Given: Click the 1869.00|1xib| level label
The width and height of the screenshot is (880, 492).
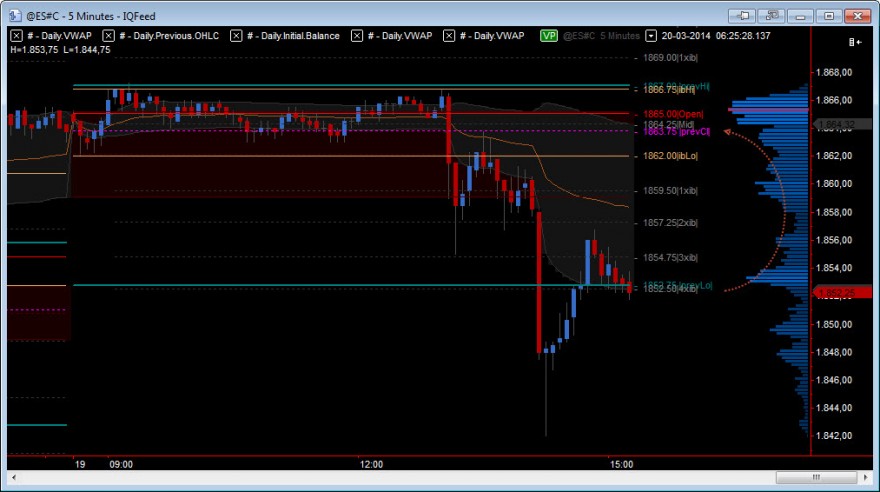Looking at the screenshot, I should point(670,58).
